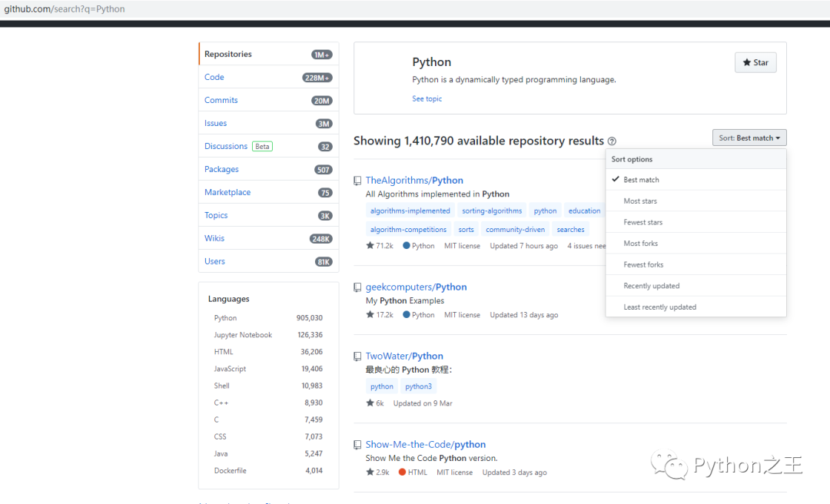Switch to Code search results
The image size is (830, 504).
(x=268, y=78)
